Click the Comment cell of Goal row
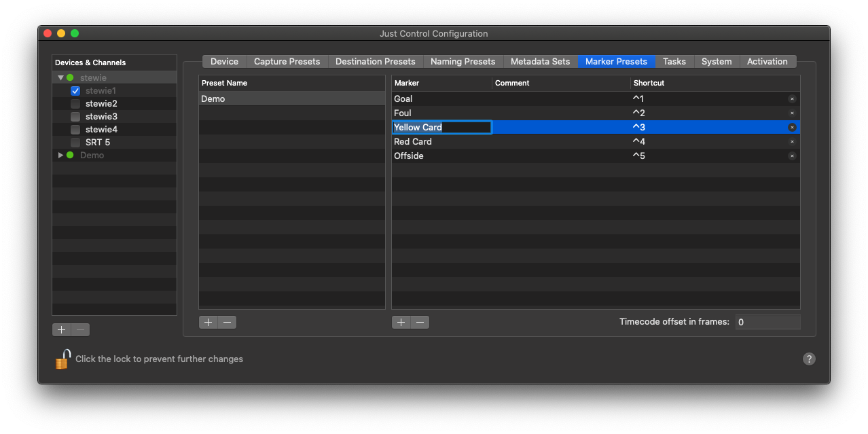Screen dimensions: 868x434 561,98
